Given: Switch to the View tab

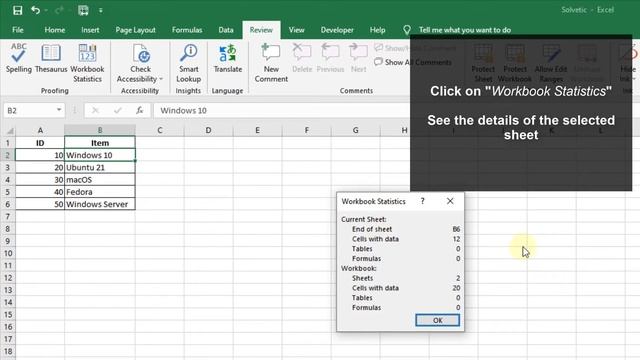Looking at the screenshot, I should click(296, 30).
